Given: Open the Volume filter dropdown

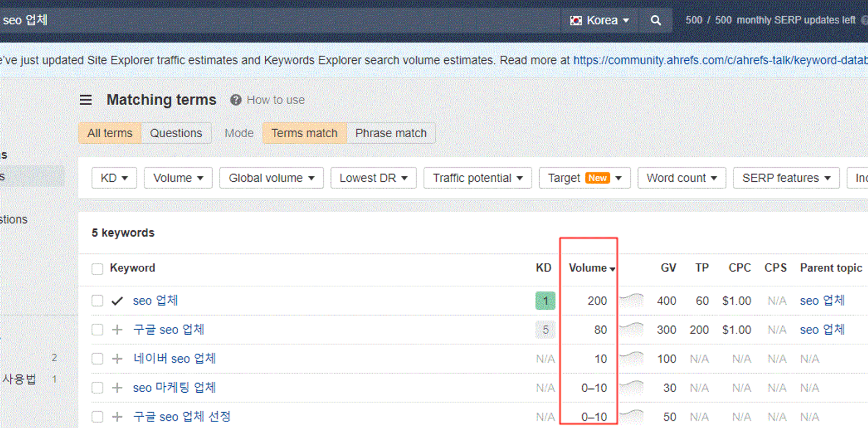Looking at the screenshot, I should (178, 178).
